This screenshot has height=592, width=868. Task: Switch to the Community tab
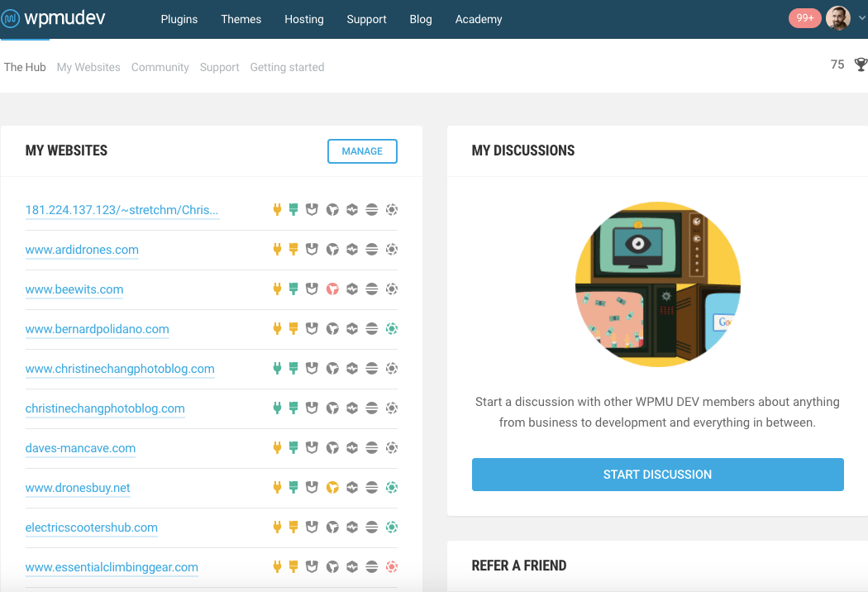click(160, 67)
